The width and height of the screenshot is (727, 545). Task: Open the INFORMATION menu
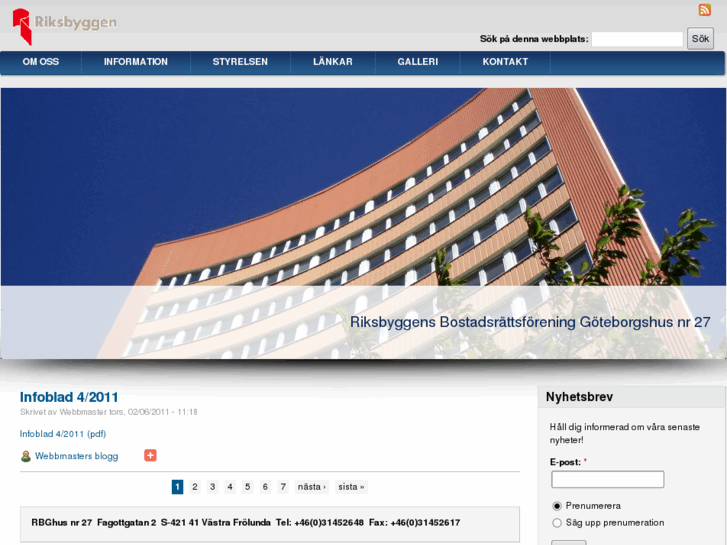pyautogui.click(x=136, y=62)
